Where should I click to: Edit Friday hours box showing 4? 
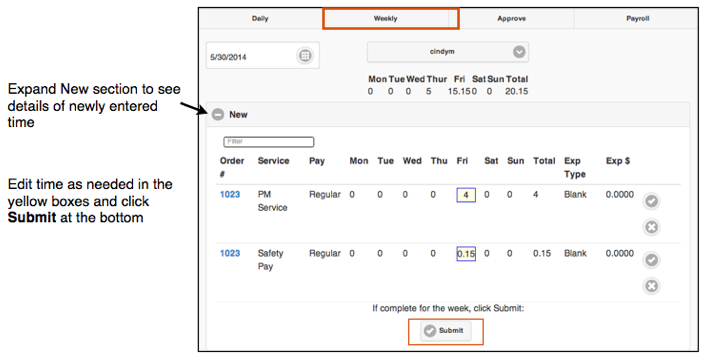point(466,195)
